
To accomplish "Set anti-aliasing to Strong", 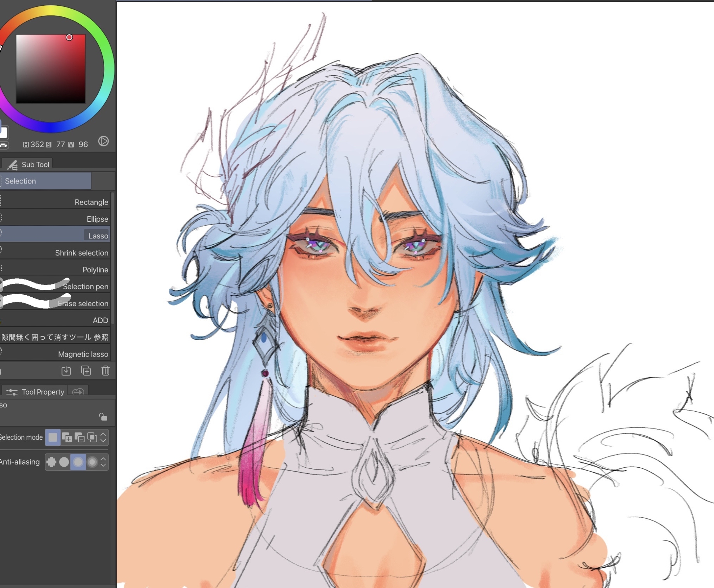I will (x=92, y=462).
